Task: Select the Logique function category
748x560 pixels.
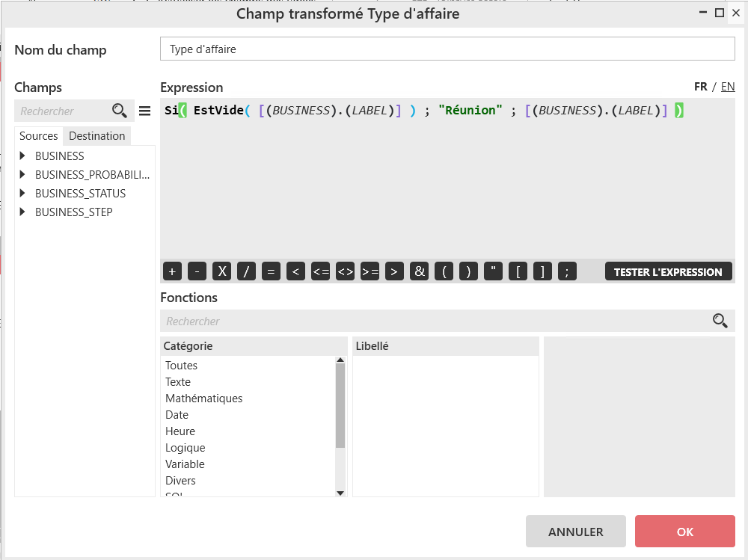Action: point(185,448)
